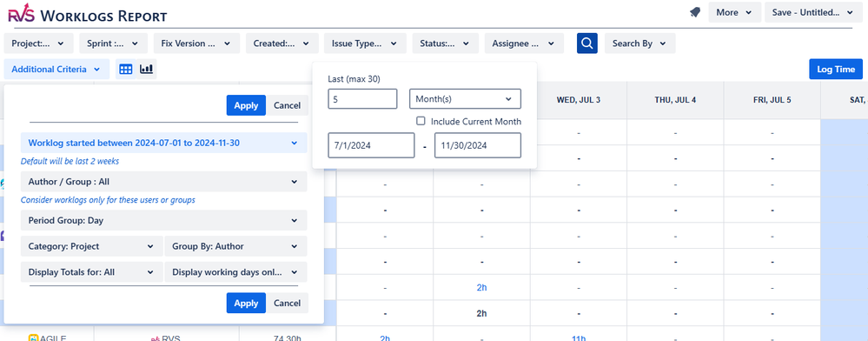The image size is (868, 341).
Task: Click the top Apply button
Action: click(246, 105)
